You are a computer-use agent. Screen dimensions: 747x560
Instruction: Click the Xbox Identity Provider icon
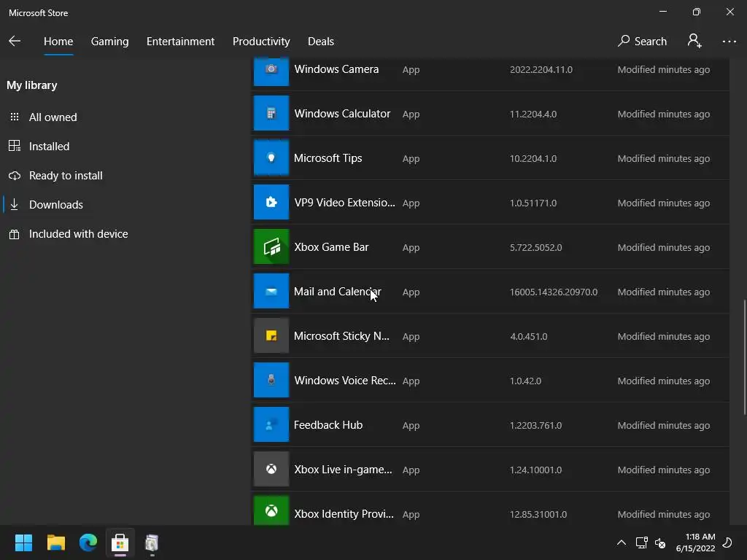tap(271, 510)
